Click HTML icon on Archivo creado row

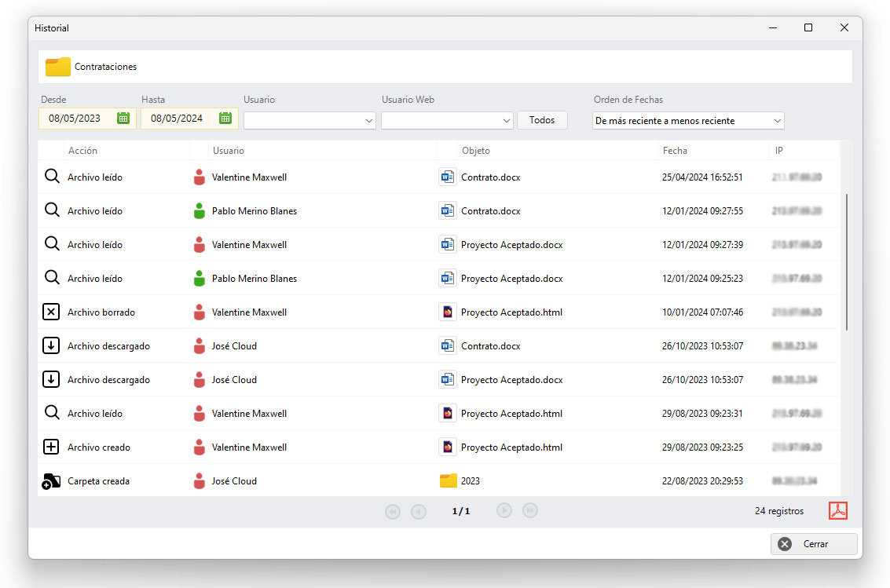pyautogui.click(x=447, y=447)
